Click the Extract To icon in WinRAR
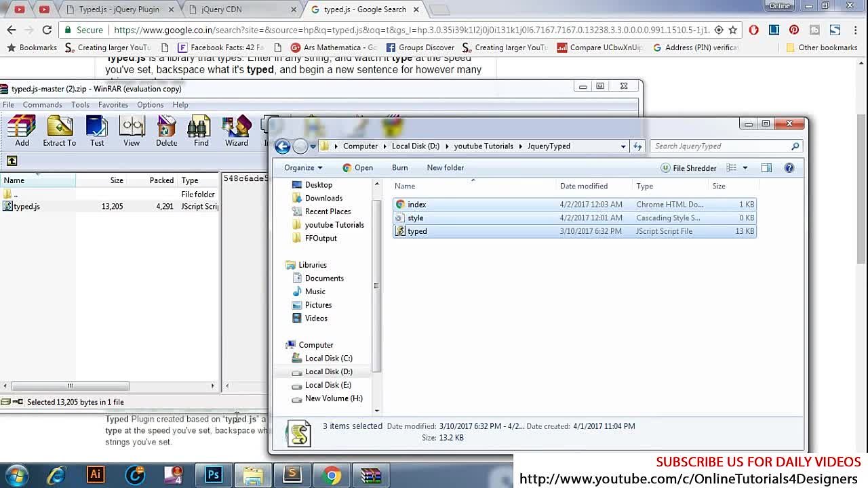Image resolution: width=868 pixels, height=488 pixels. [60, 131]
